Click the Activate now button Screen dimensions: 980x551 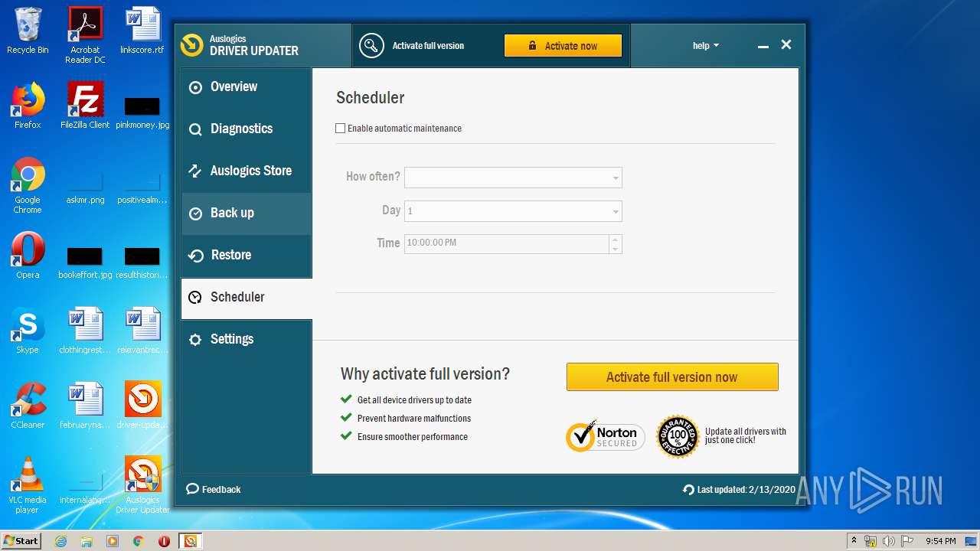(563, 46)
